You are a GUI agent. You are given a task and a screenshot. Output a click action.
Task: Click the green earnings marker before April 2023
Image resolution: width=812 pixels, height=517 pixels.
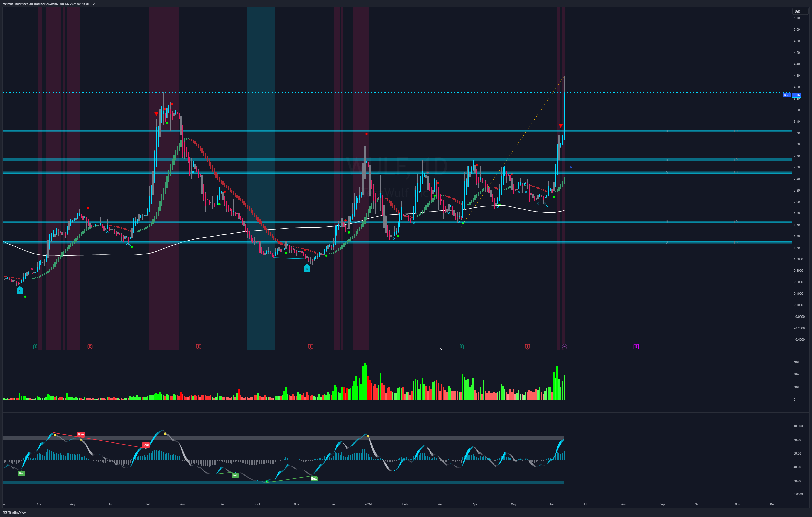(36, 346)
